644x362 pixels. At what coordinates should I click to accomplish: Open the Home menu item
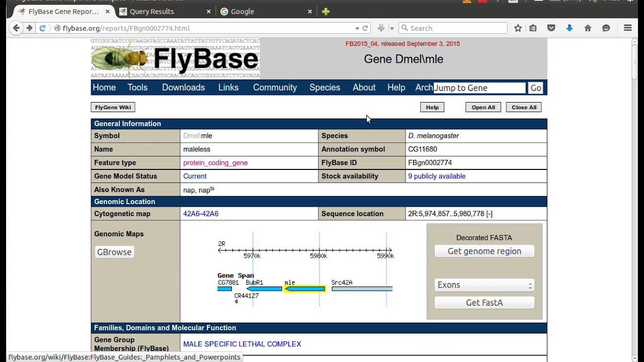pyautogui.click(x=104, y=87)
